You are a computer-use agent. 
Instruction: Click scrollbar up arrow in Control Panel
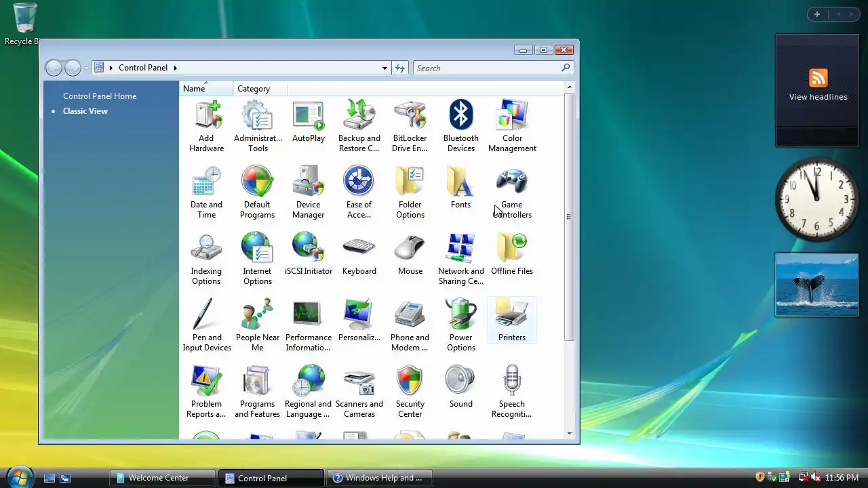coord(569,87)
